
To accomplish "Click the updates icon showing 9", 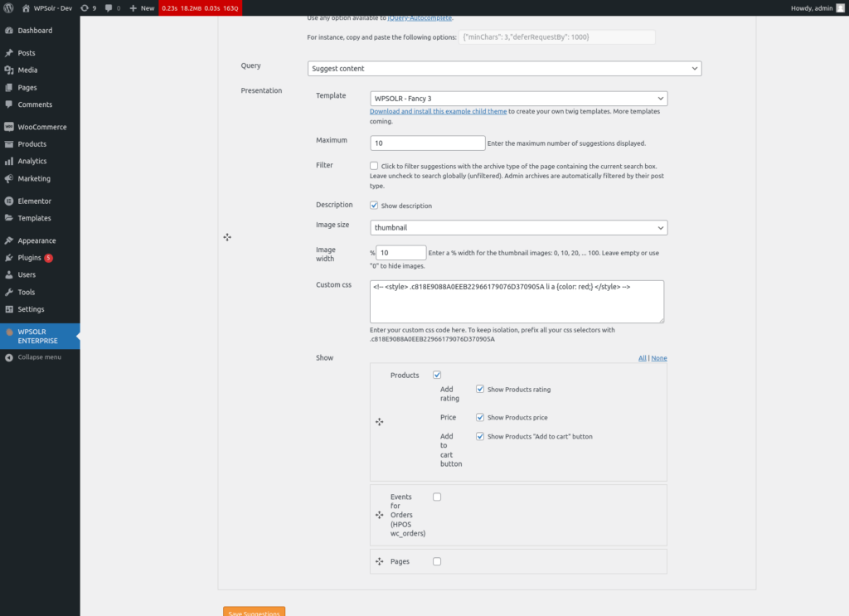I will 85,8.
